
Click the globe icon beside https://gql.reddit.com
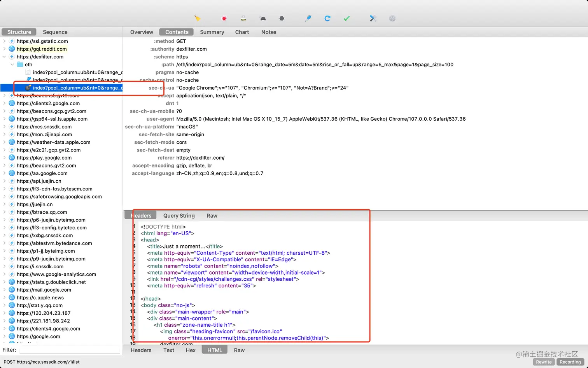(12, 49)
